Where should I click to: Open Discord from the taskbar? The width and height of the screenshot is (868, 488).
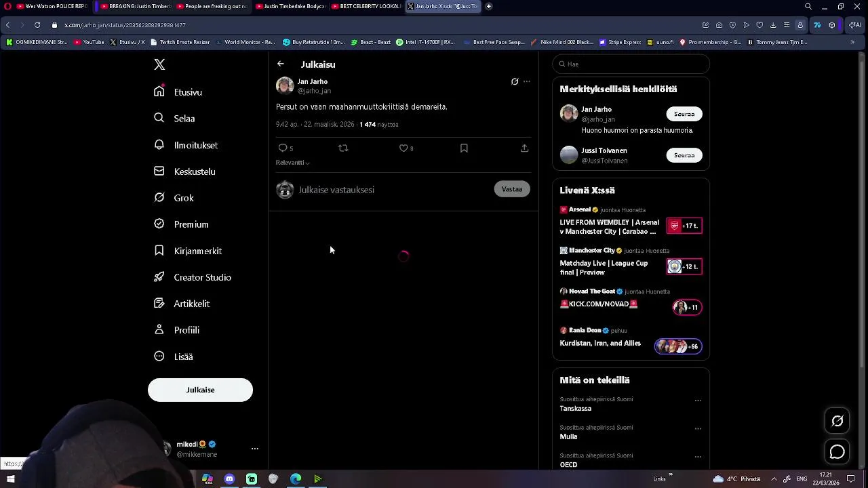(x=229, y=479)
